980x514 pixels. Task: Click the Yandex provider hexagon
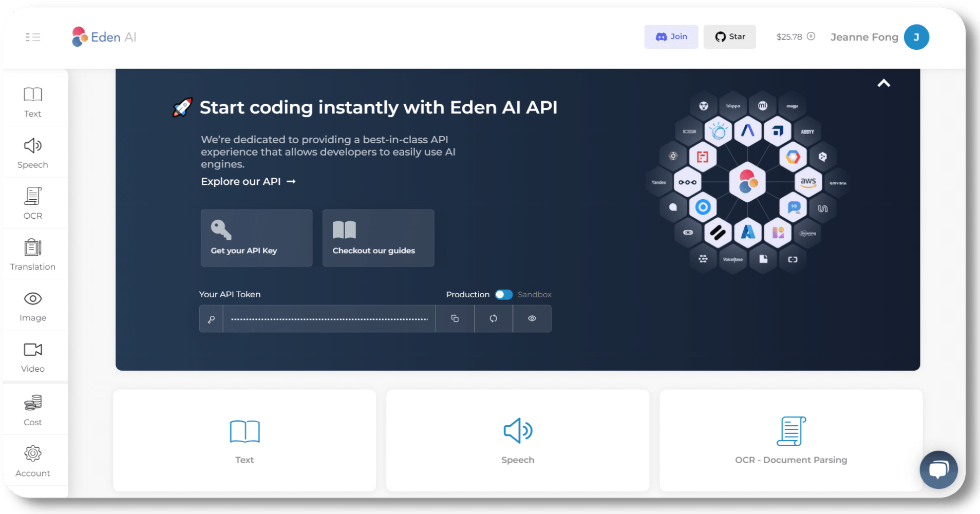click(x=659, y=182)
